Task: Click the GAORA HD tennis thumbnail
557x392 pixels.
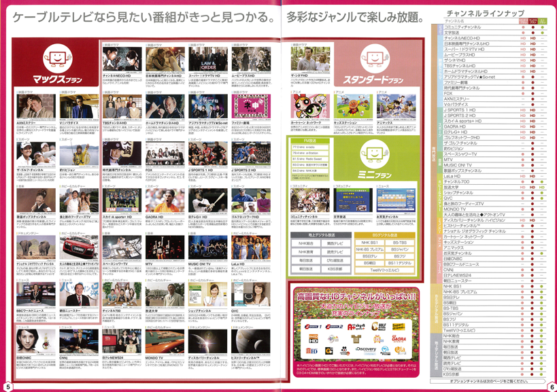Action: point(165,200)
